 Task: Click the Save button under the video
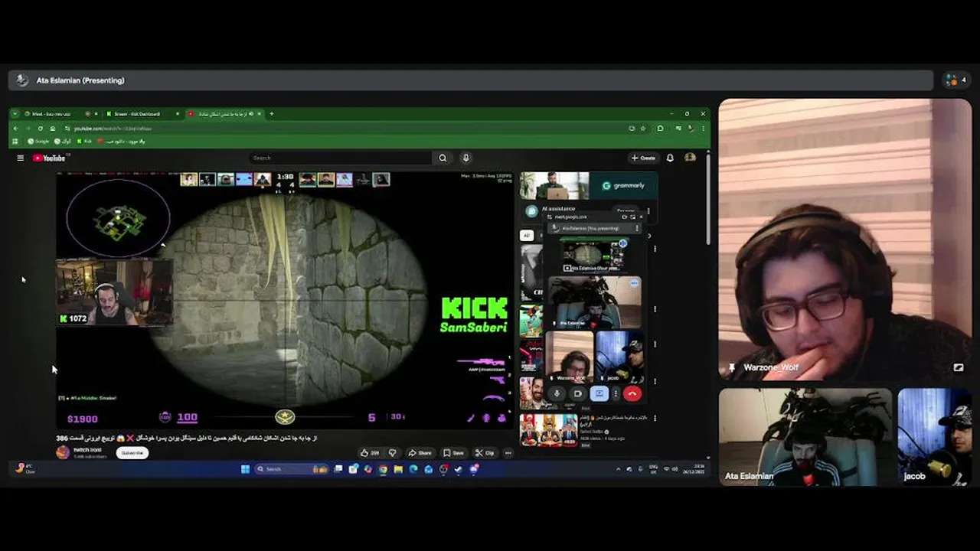click(454, 453)
